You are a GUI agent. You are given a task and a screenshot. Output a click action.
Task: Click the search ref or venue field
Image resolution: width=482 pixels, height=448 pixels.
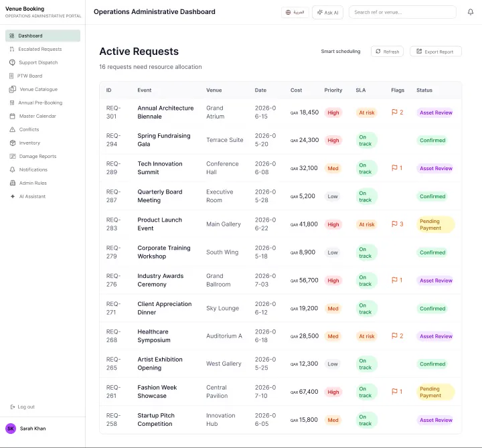point(402,12)
